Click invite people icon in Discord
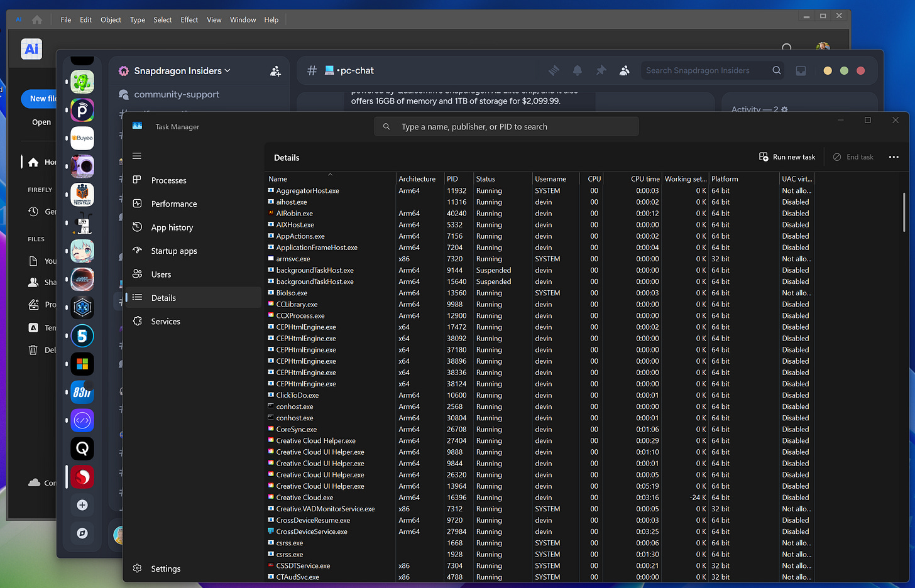The image size is (915, 588). coord(275,71)
